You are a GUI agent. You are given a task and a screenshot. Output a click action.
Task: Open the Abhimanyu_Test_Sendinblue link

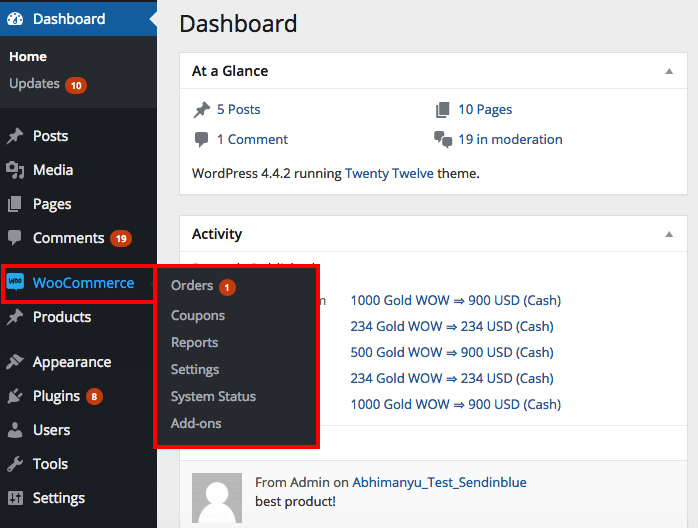tap(440, 482)
